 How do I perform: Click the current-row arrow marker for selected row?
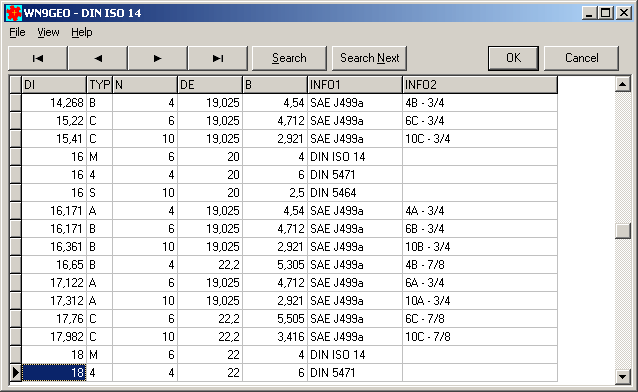tap(15, 372)
